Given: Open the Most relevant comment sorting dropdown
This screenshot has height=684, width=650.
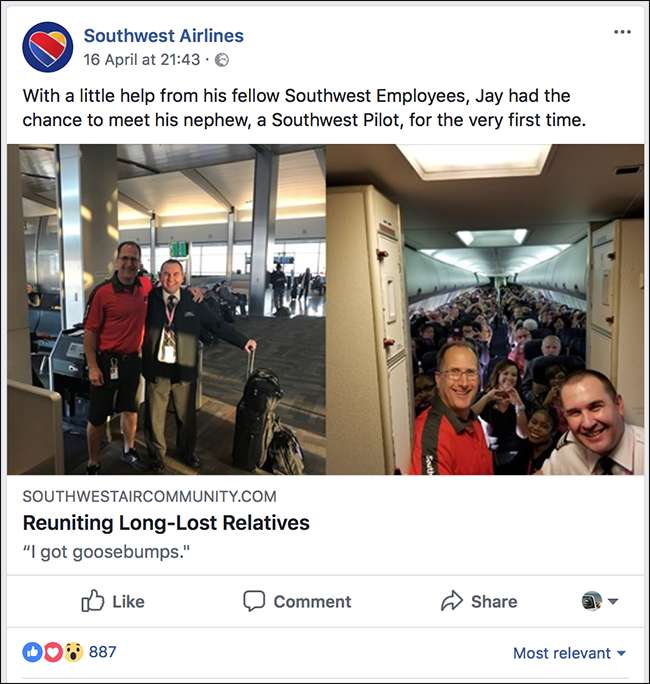Looking at the screenshot, I should pos(569,653).
